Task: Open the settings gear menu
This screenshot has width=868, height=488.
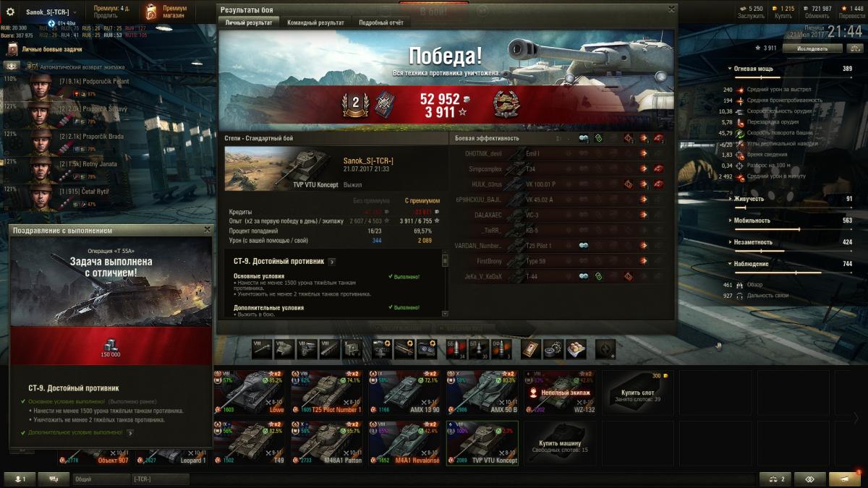Action: tap(10, 12)
